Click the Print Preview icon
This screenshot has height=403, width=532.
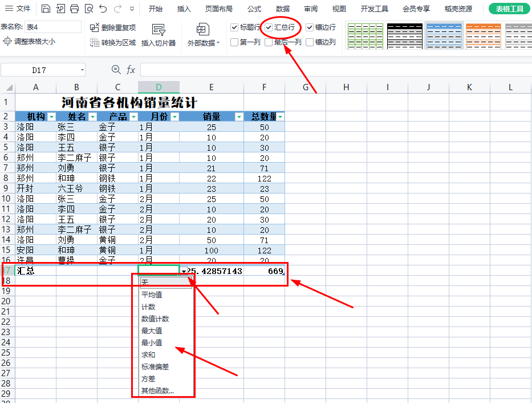(89, 9)
